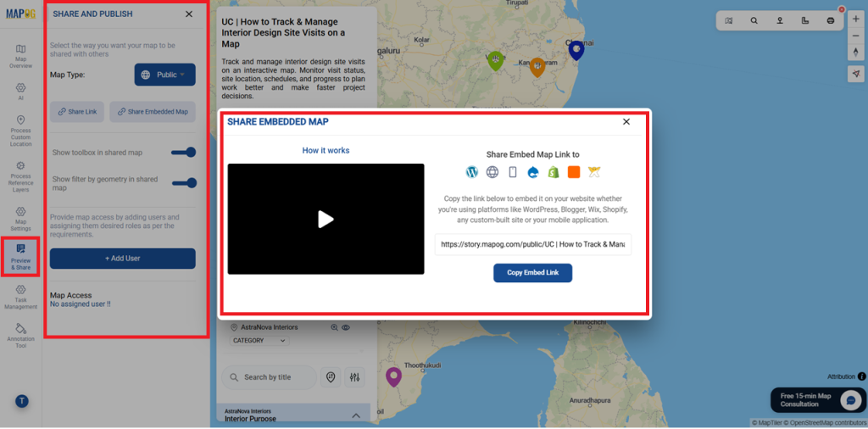Close the Share and Publish panel

coord(189,14)
